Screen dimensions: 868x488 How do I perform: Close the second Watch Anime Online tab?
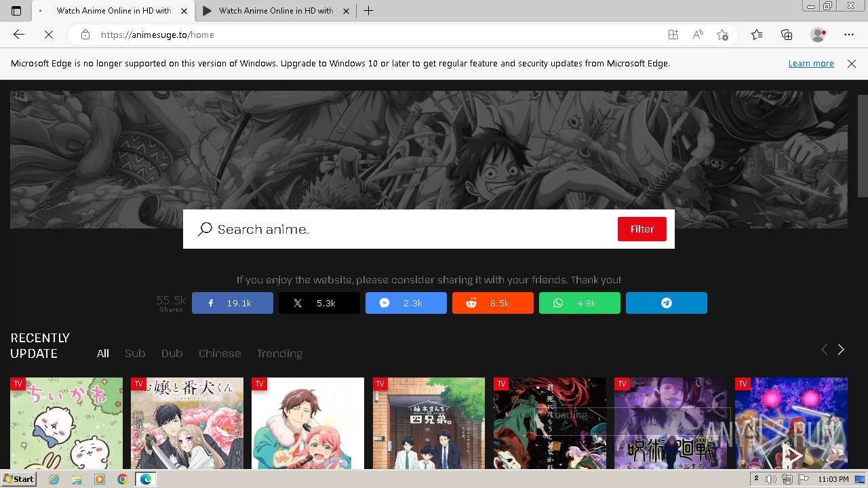point(346,11)
